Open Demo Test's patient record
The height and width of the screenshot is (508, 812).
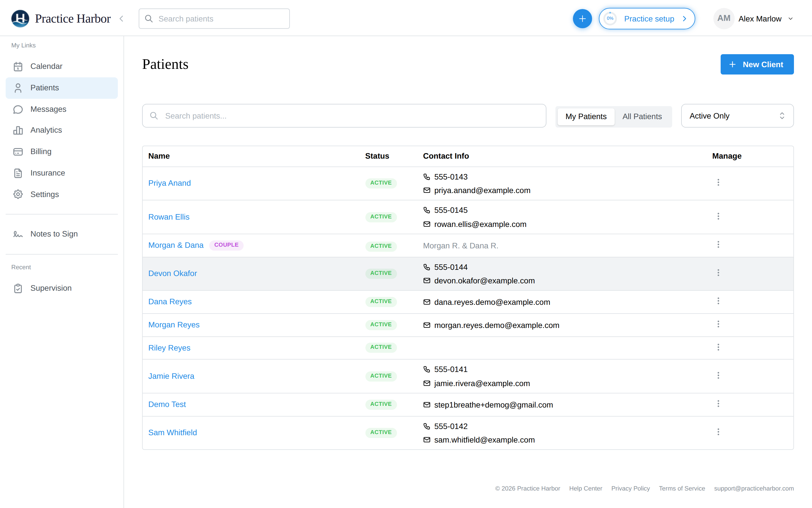[167, 404]
